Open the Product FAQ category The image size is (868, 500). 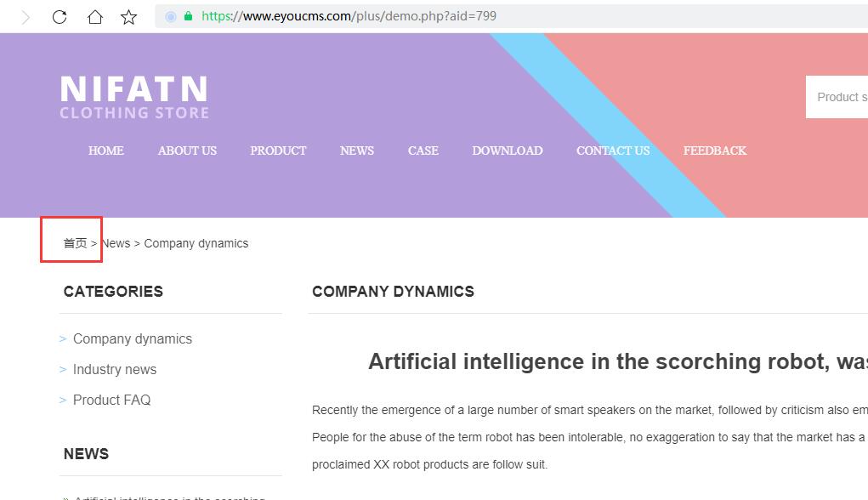tap(112, 400)
